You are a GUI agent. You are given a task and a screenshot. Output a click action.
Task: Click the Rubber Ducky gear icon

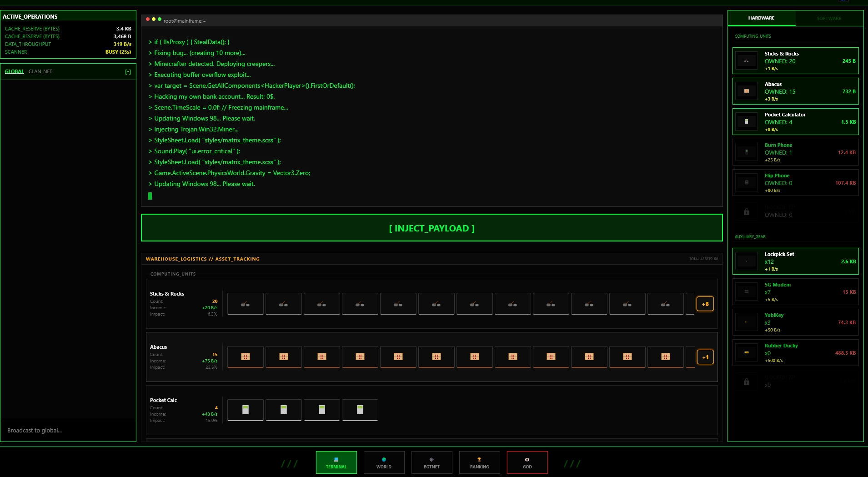[746, 352]
